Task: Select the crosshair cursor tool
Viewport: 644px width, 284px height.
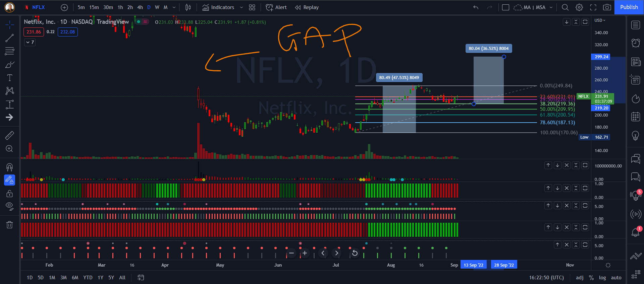Action: (x=9, y=24)
